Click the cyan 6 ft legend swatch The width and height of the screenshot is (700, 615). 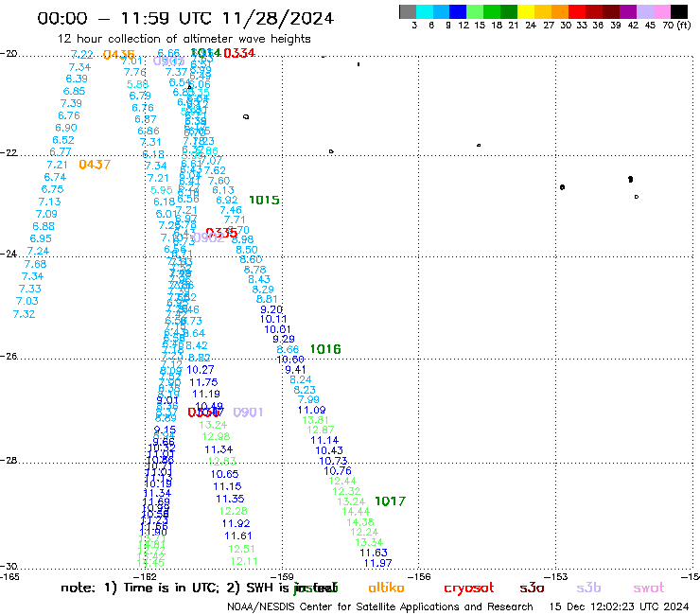tap(425, 11)
